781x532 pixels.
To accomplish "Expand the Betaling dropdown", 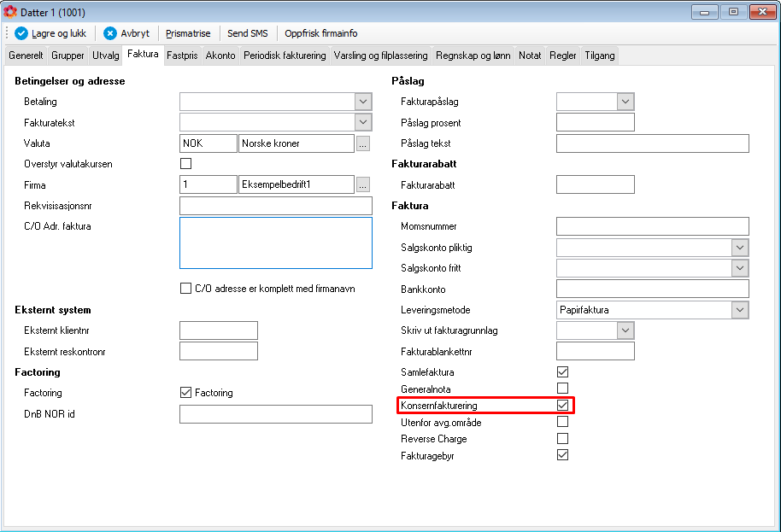I will click(x=363, y=102).
